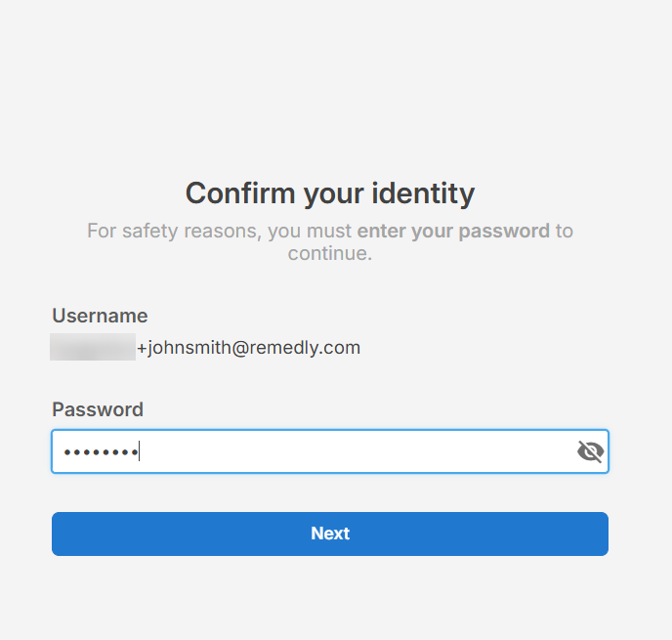The image size is (672, 640).
Task: Select the Password field label
Action: [x=98, y=409]
